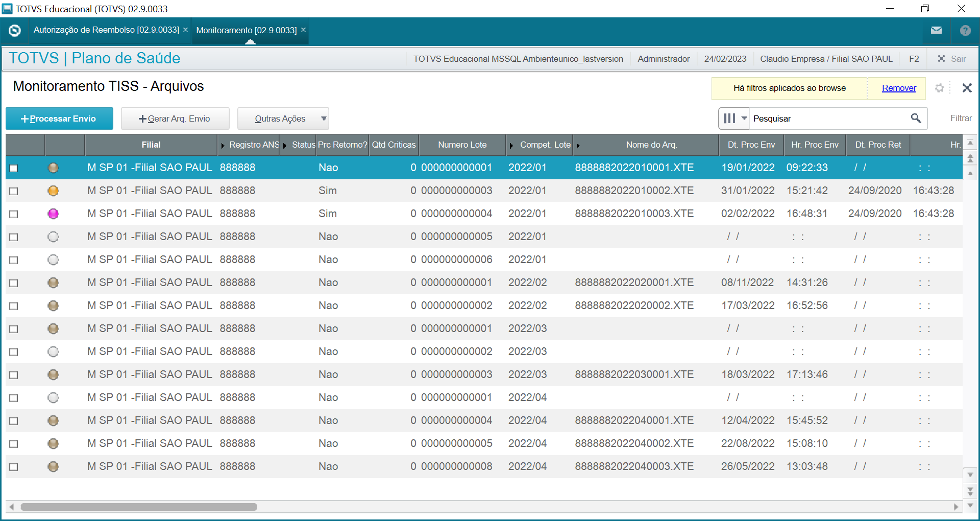
Task: Check the row with lote 000000000006
Action: click(14, 260)
